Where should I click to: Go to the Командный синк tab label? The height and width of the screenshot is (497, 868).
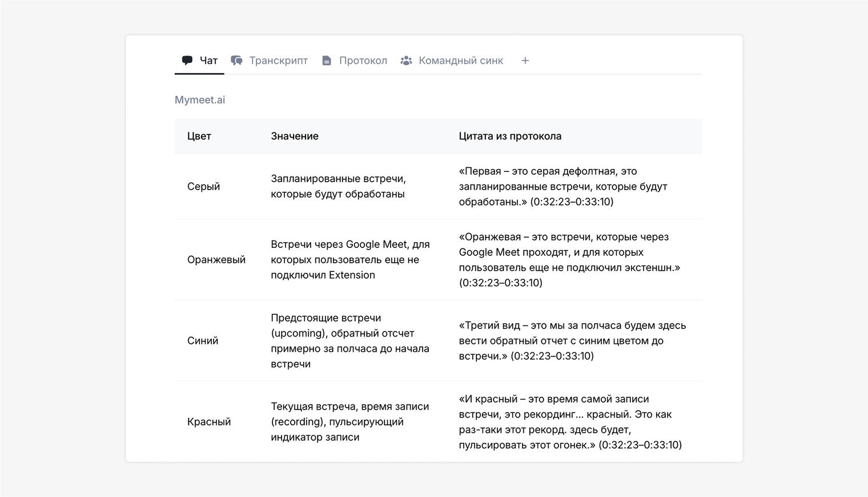460,61
